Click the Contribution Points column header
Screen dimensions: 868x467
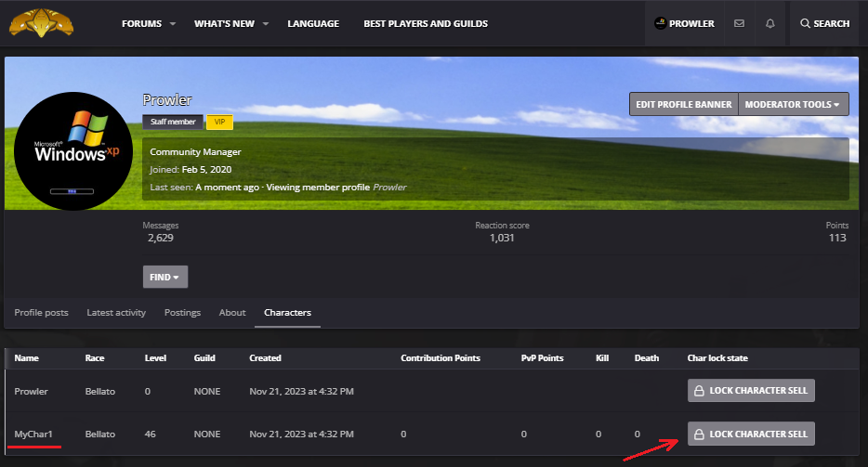[441, 358]
